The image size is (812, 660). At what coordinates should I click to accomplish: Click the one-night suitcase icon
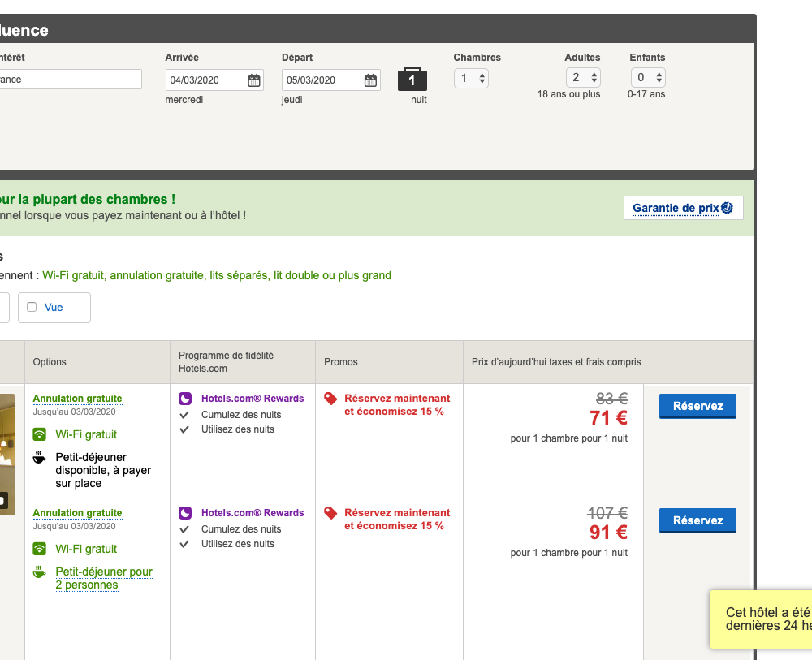(x=412, y=80)
